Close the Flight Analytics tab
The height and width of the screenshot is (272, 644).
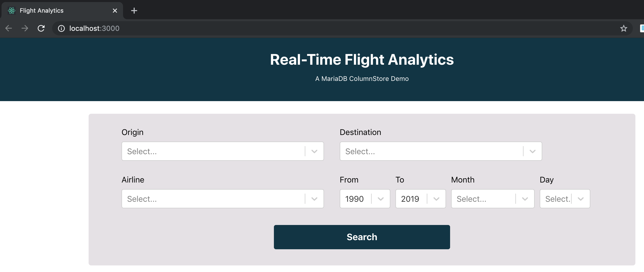point(115,11)
